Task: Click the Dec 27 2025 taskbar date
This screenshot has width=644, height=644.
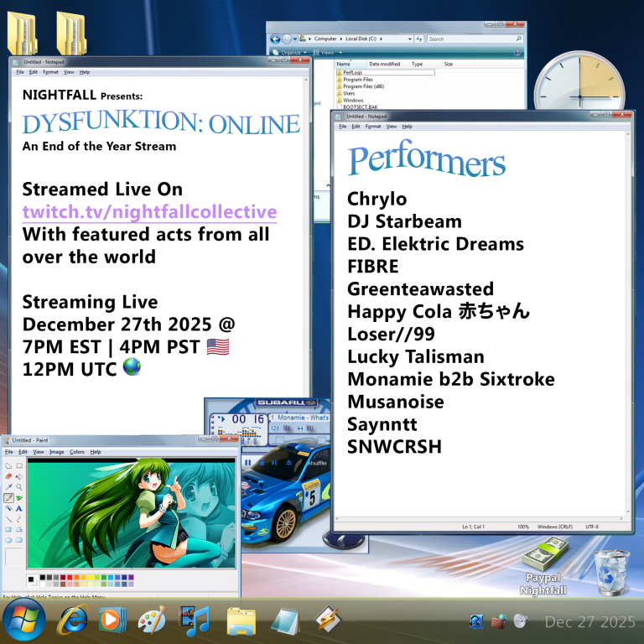Action: point(589,621)
